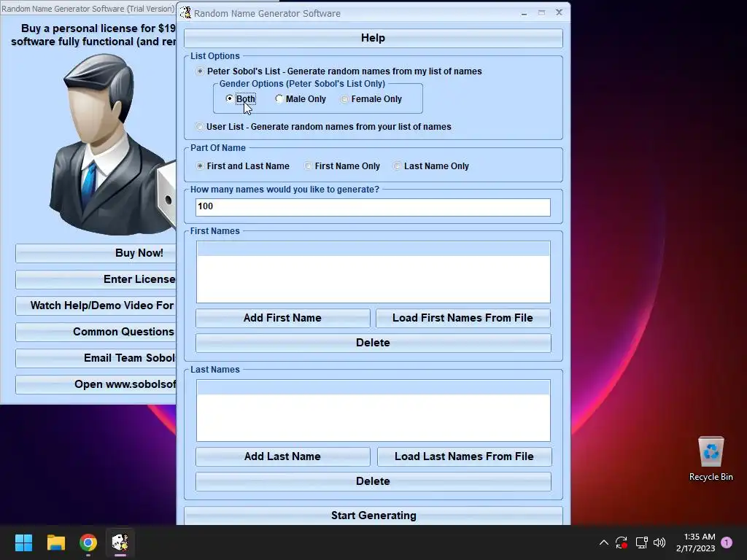Screen dimensions: 747x560
Task: Click Load First Names From File
Action: [462, 318]
